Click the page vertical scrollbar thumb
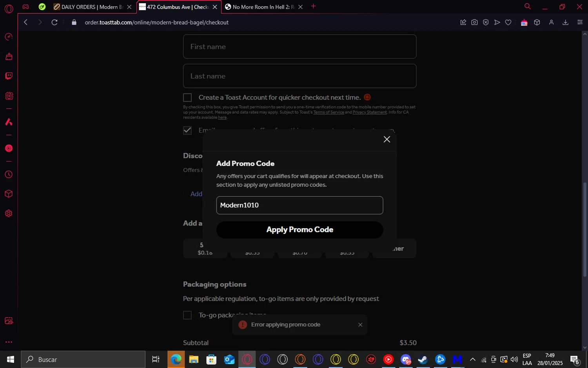This screenshot has height=368, width=588. [585, 230]
